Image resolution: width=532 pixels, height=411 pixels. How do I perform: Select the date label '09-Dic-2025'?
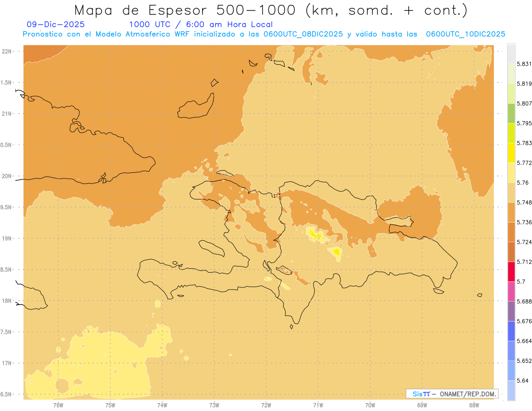click(x=55, y=24)
